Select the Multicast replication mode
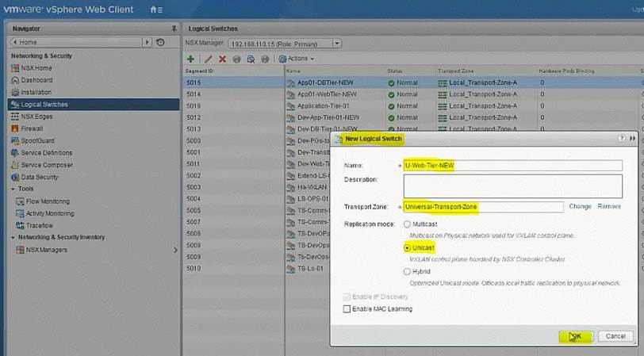Image resolution: width=644 pixels, height=356 pixels. [408, 224]
